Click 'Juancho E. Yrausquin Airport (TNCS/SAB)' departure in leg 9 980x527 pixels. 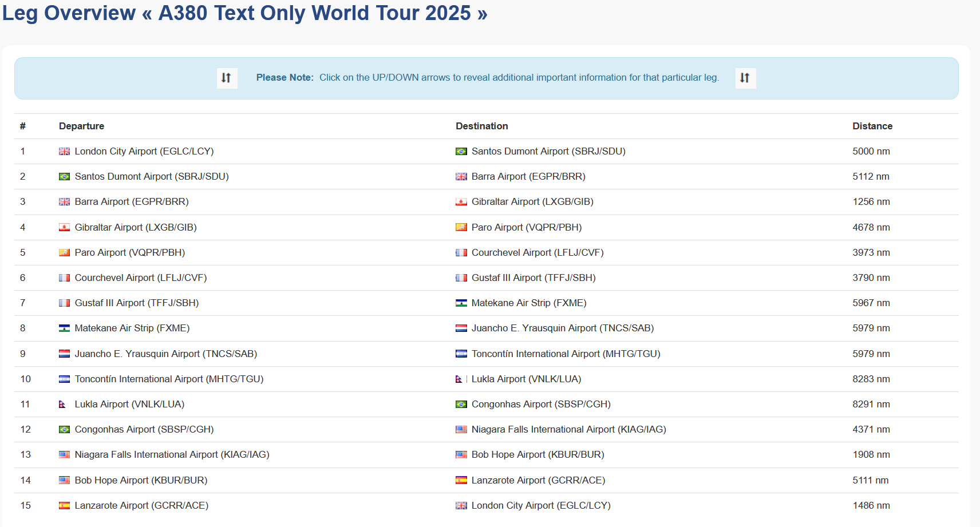coord(166,354)
